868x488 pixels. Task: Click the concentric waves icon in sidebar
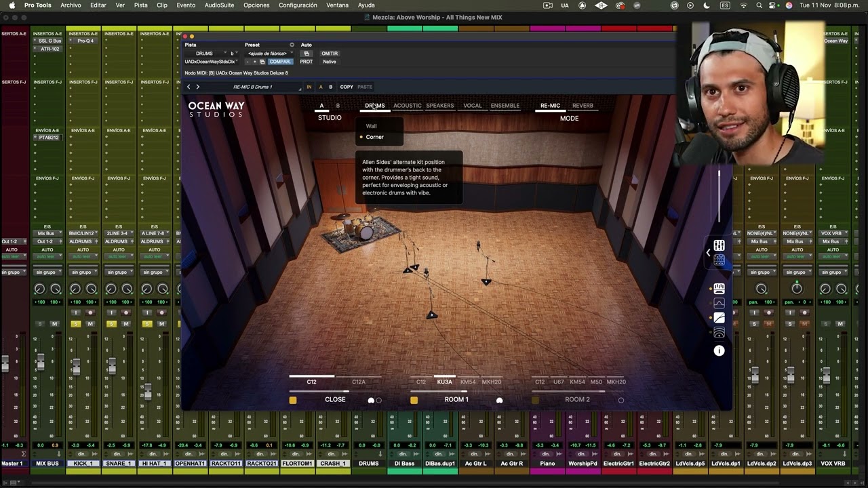[719, 333]
